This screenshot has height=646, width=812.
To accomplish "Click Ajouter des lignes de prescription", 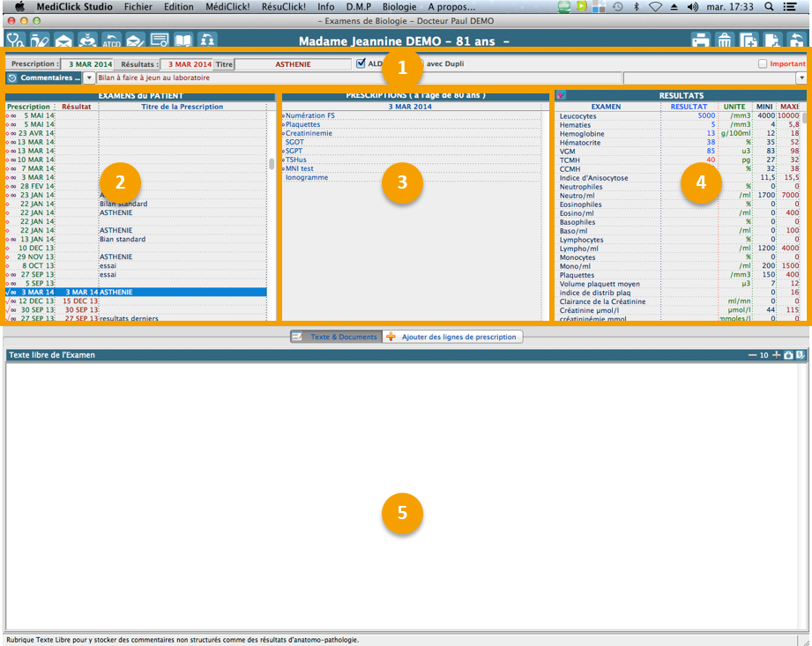I will pos(452,337).
